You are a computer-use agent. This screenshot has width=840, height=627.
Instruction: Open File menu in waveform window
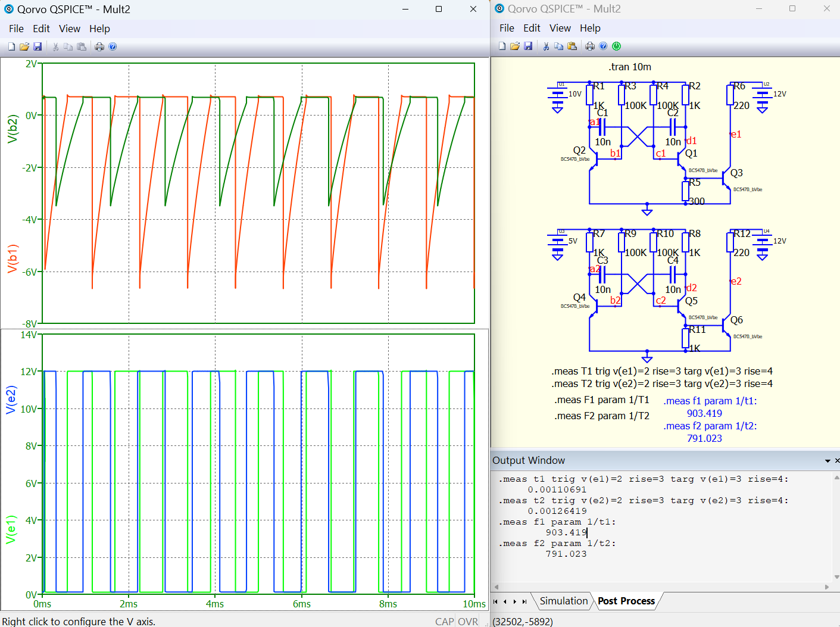[x=16, y=29]
